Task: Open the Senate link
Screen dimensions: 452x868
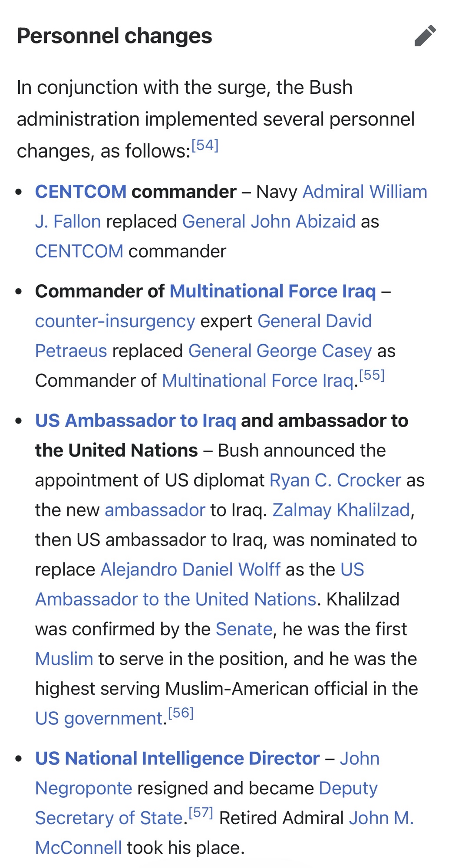Action: coord(244,629)
